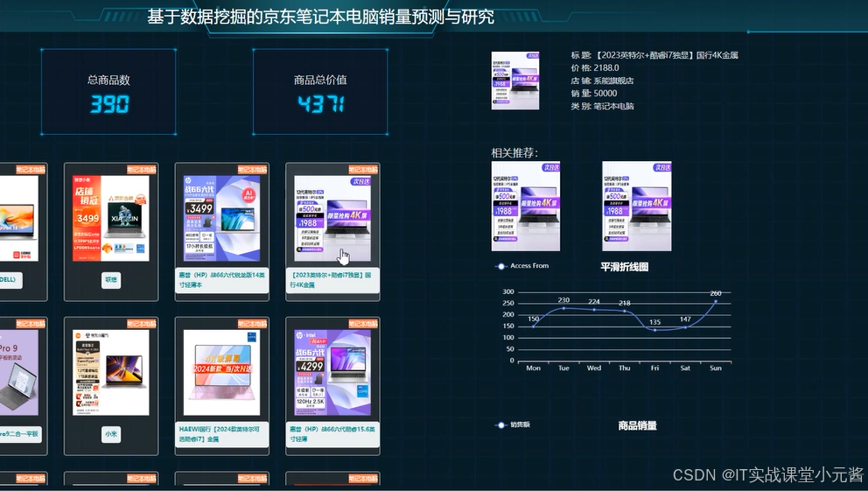
Task: Open title HAEWI国行【2024款英特尔可选酷睿i7】金属
Action: point(221,434)
